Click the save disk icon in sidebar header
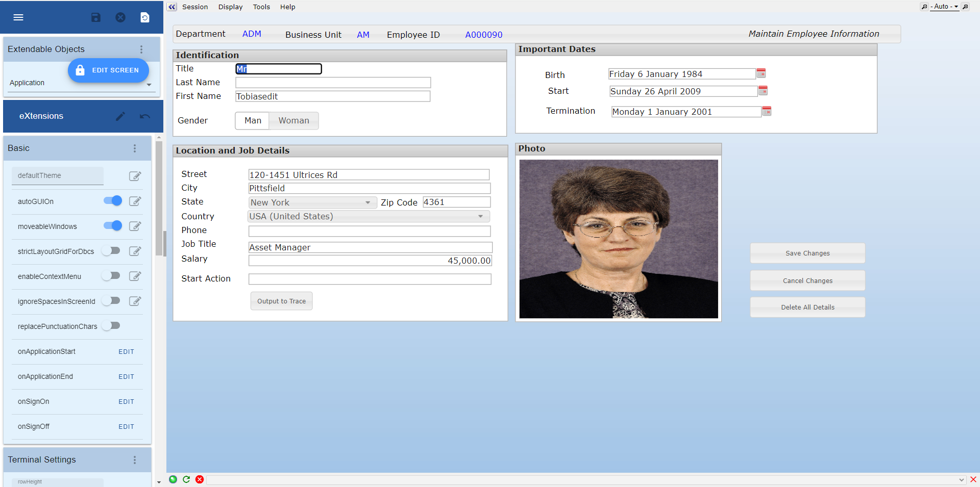The height and width of the screenshot is (487, 980). (x=95, y=17)
